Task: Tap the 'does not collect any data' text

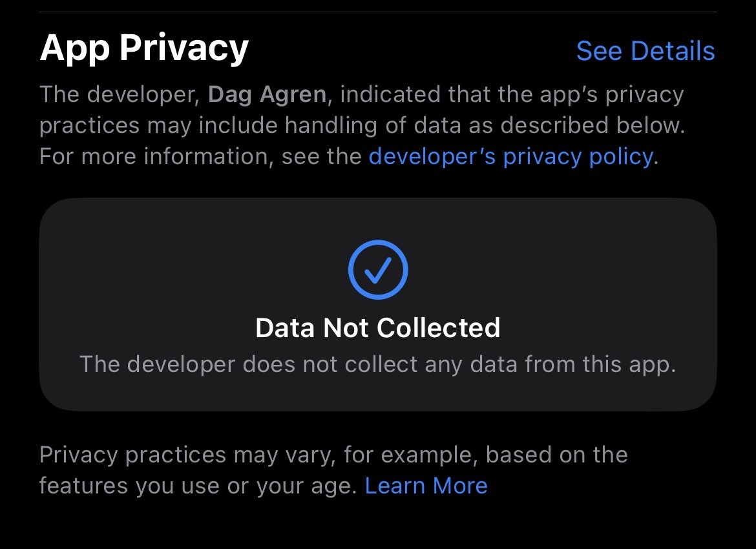Action: pos(353,364)
